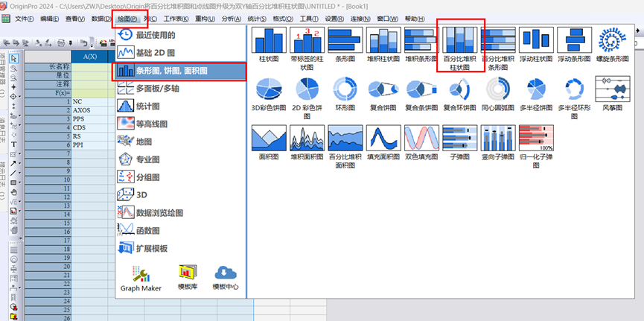Select the 浮动条形图 floating bar chart

point(574,45)
